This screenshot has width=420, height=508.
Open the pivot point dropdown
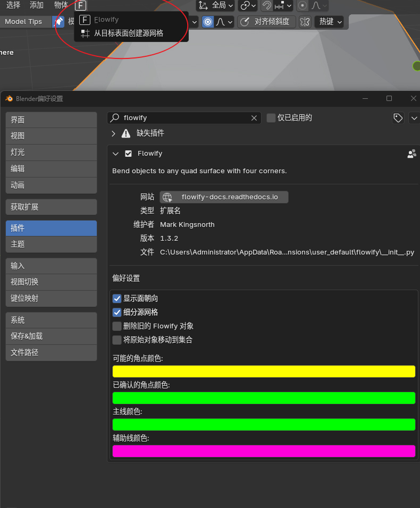(248, 5)
